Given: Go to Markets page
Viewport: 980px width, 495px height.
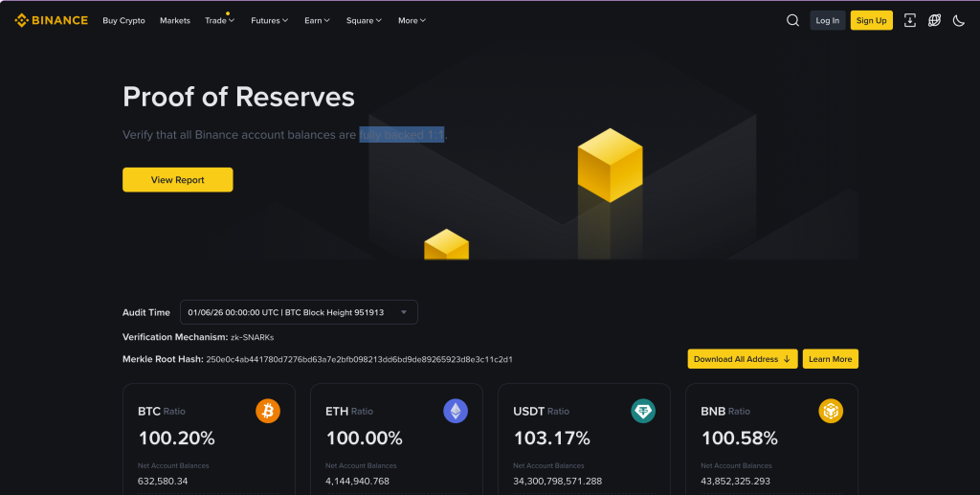Looking at the screenshot, I should (175, 21).
